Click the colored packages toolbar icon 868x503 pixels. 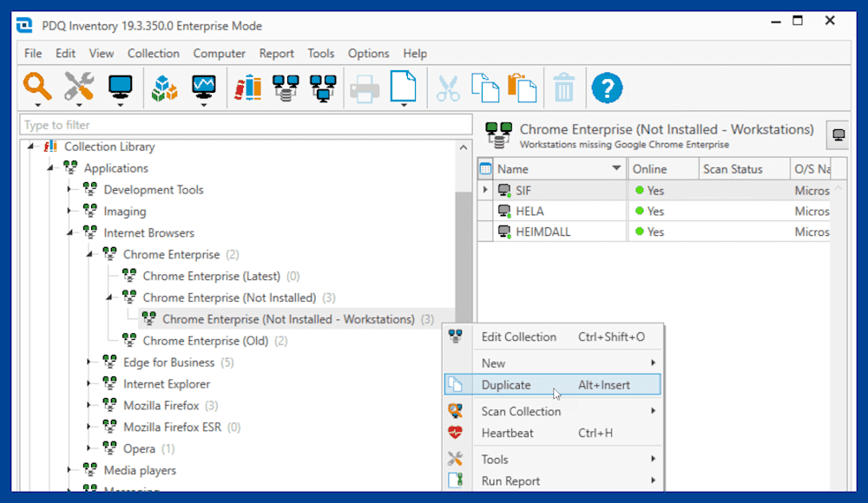pyautogui.click(x=164, y=87)
